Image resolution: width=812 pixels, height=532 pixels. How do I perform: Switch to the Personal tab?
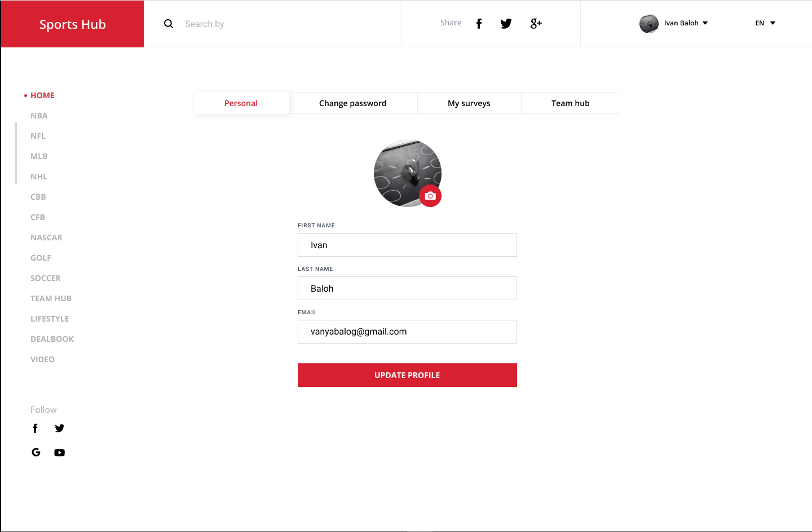pos(241,103)
